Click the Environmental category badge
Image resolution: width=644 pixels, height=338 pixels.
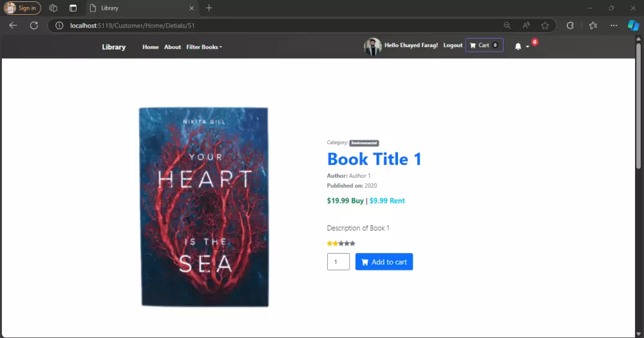tap(364, 143)
